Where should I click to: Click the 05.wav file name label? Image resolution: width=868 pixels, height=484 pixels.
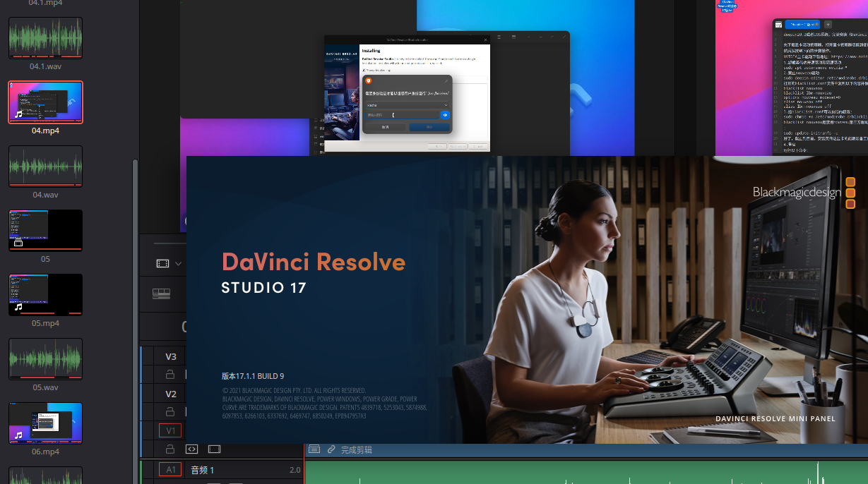[x=45, y=387]
